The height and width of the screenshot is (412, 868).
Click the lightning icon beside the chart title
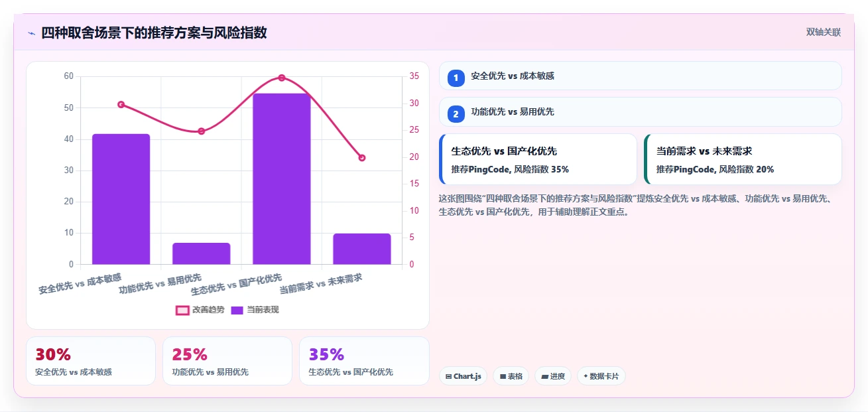(31, 33)
